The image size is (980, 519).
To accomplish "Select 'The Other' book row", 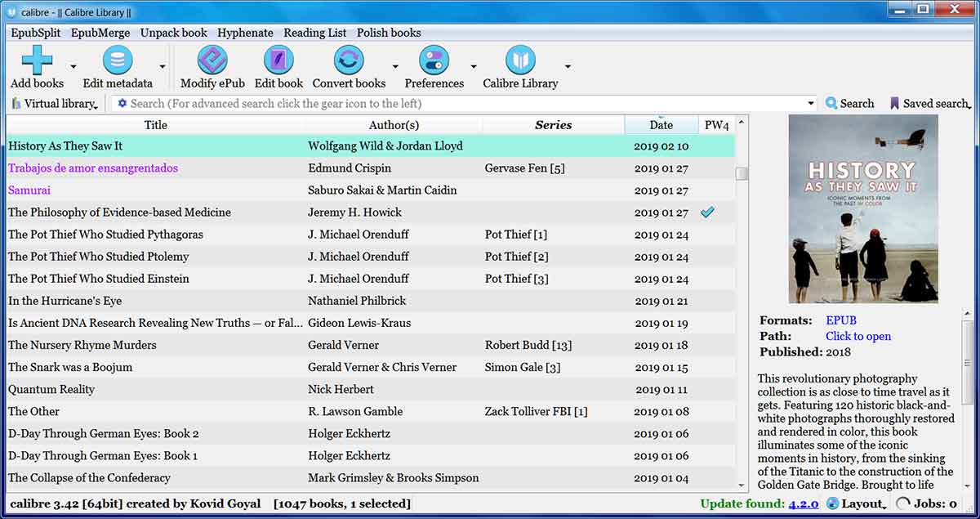I will coord(370,411).
